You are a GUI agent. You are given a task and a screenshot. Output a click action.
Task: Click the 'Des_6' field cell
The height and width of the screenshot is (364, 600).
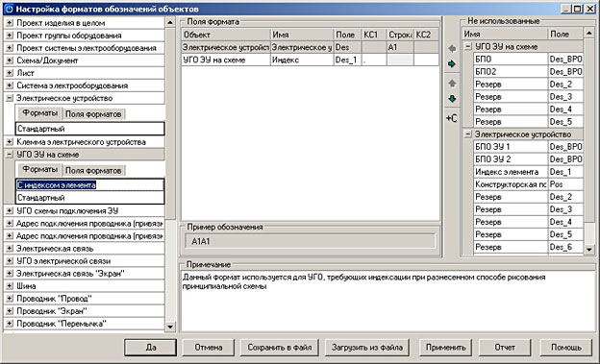(x=565, y=247)
